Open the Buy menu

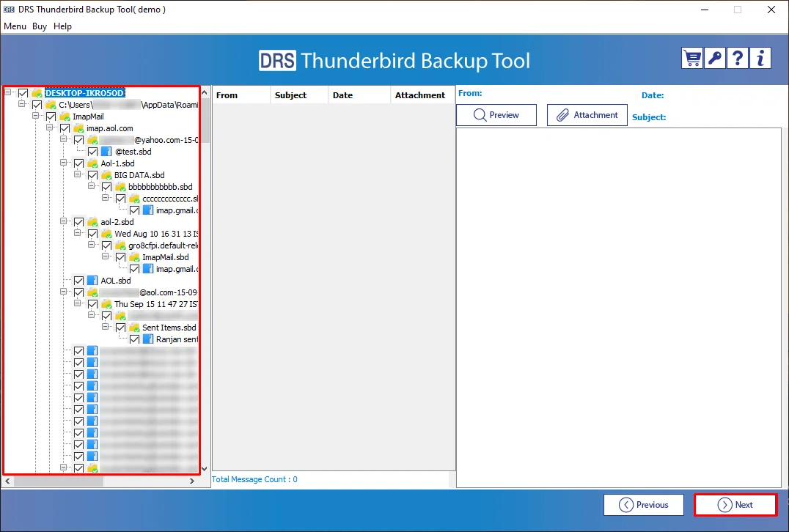tap(40, 26)
